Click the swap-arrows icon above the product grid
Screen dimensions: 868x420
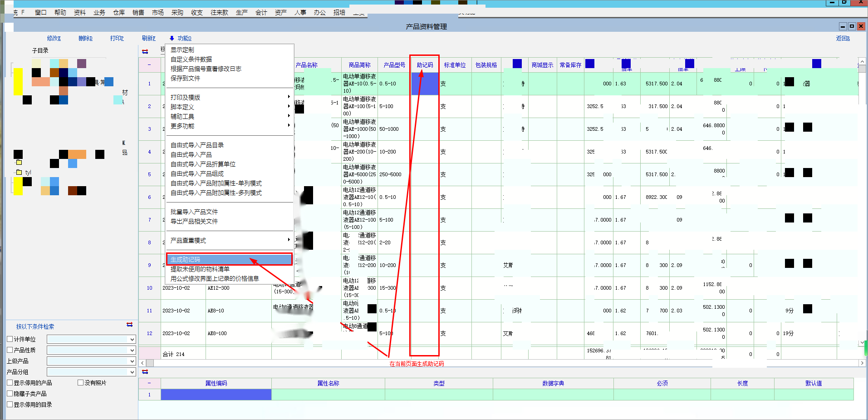145,52
